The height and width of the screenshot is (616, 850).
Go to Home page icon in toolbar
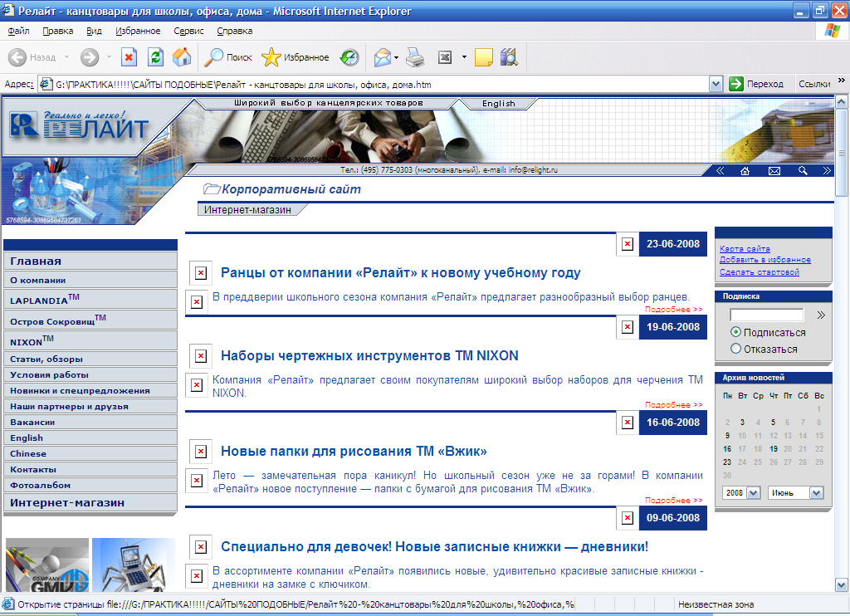(x=182, y=57)
